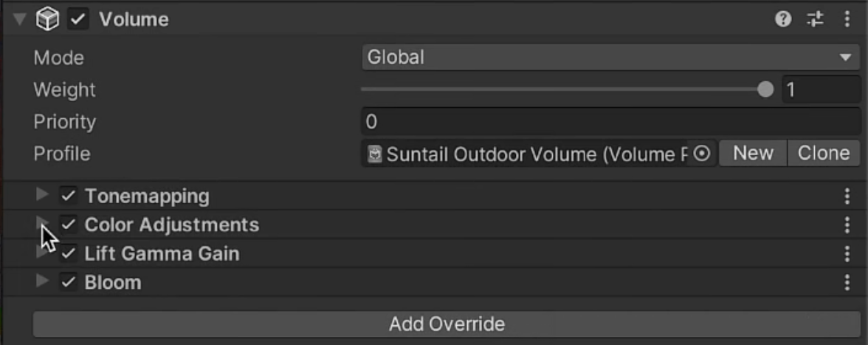Click the New profile button
868x345 pixels.
[x=753, y=154]
